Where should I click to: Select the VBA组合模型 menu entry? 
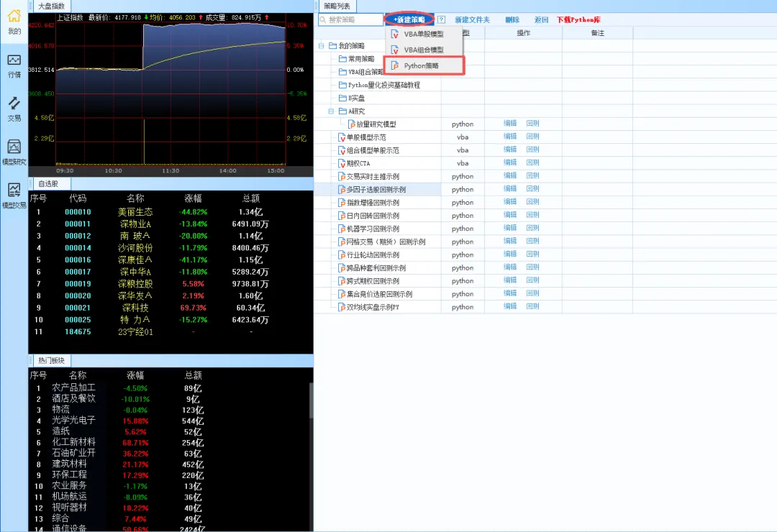424,50
